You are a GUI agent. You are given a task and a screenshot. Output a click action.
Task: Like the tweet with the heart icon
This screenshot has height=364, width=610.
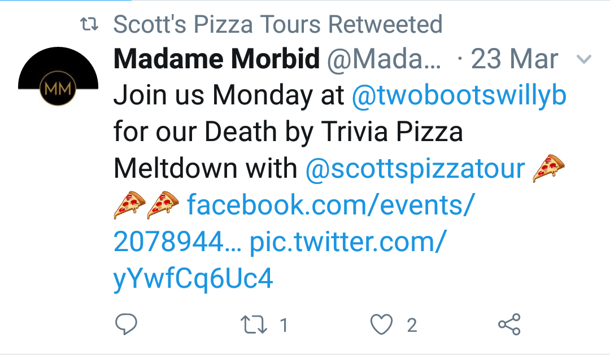tap(381, 324)
